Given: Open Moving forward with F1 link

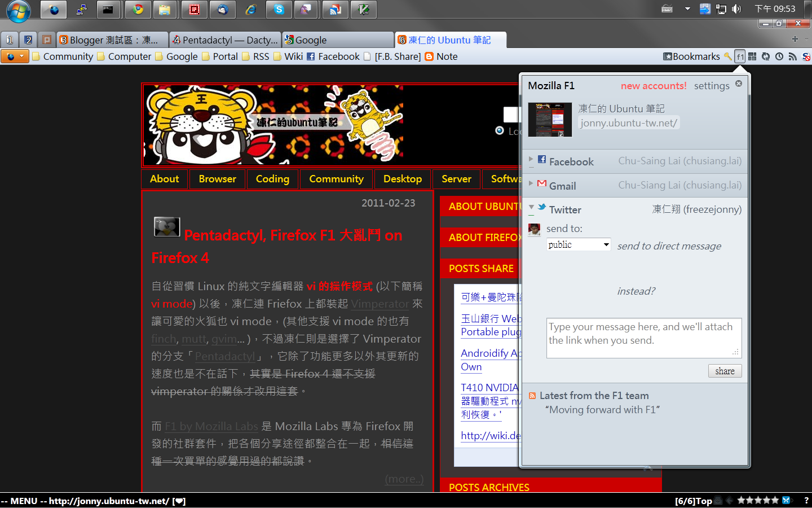Looking at the screenshot, I should click(602, 410).
